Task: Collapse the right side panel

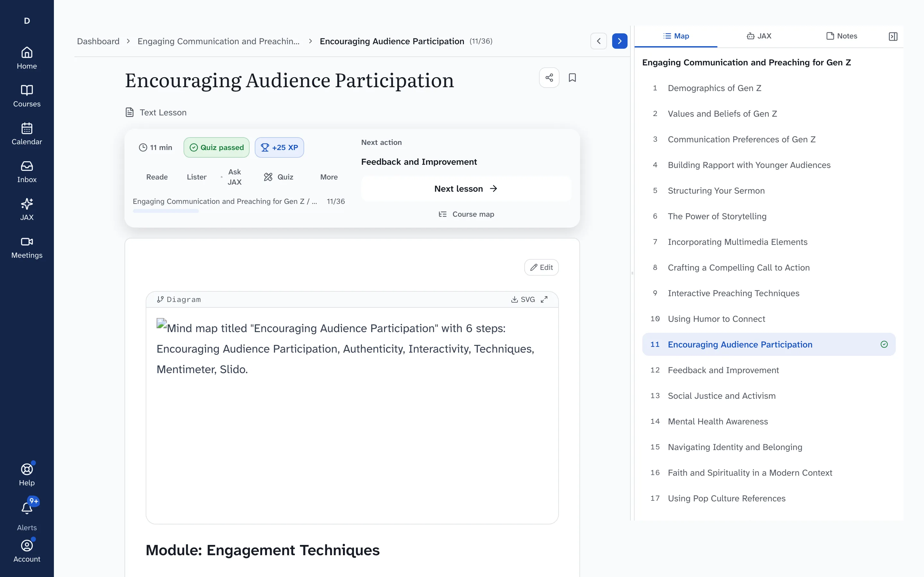Action: click(x=893, y=36)
